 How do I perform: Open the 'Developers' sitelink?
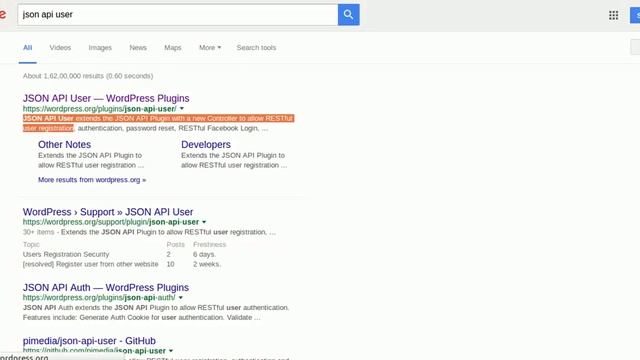click(x=206, y=144)
